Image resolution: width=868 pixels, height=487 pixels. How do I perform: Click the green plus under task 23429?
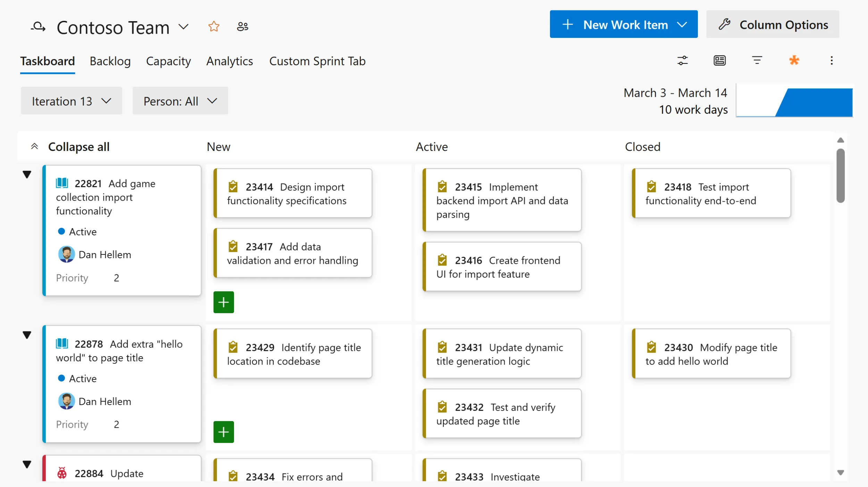pyautogui.click(x=224, y=432)
